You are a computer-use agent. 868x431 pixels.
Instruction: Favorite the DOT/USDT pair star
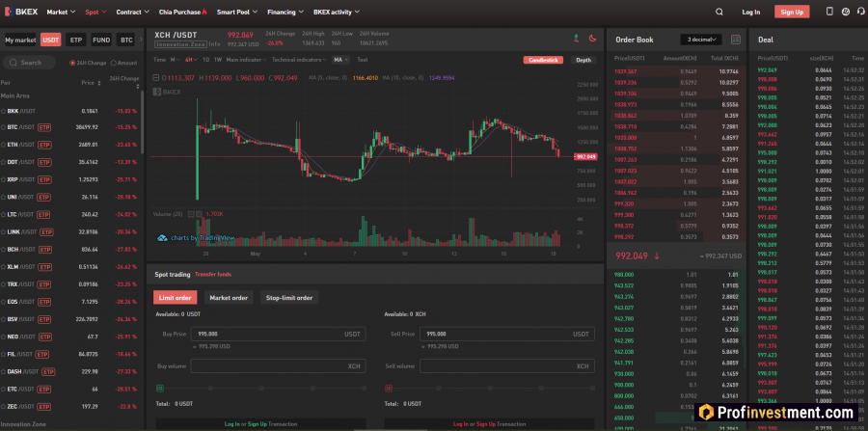3,163
